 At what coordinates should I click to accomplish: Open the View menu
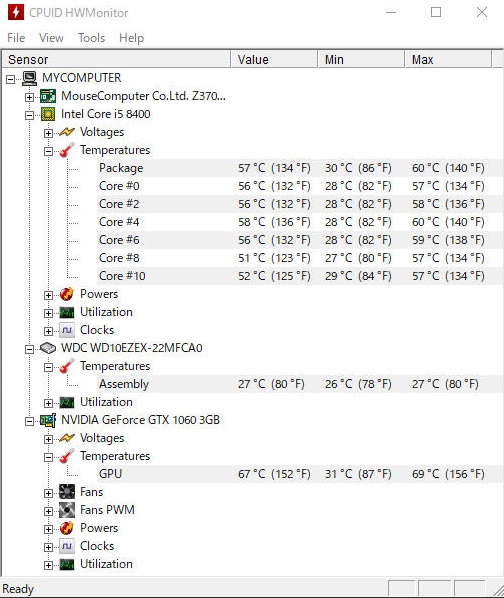tap(51, 38)
